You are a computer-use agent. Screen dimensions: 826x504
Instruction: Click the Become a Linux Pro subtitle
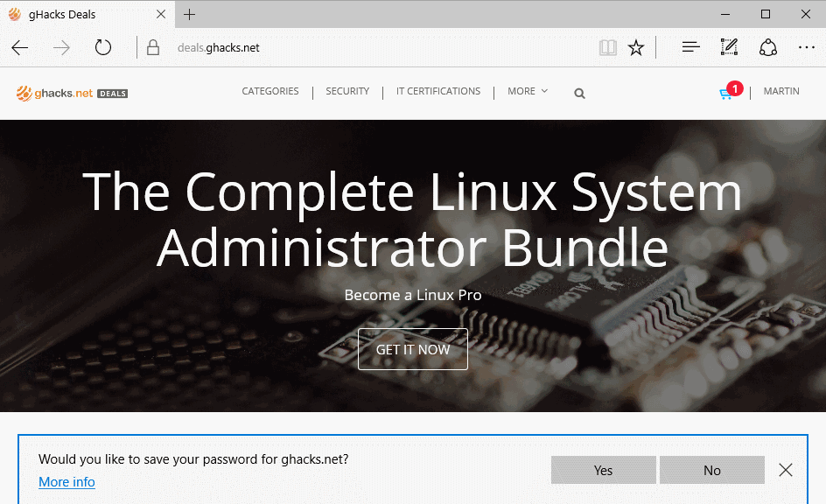pos(413,295)
